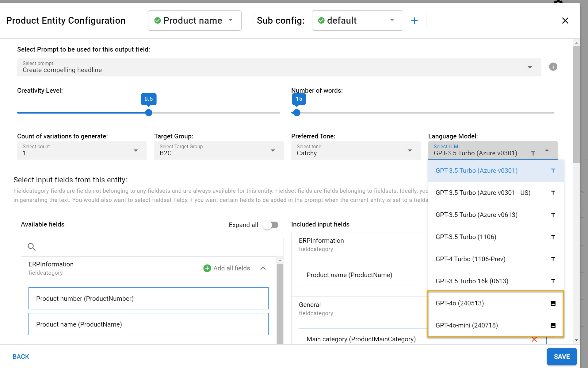
Task: Select GPT-3.5 Turbo (1106) option
Action: click(x=496, y=237)
